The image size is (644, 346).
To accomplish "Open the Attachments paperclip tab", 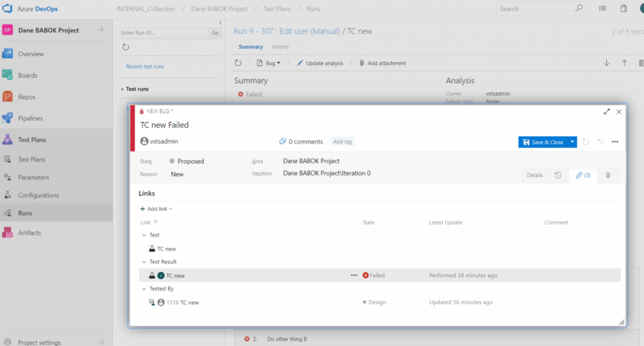I will (x=608, y=176).
